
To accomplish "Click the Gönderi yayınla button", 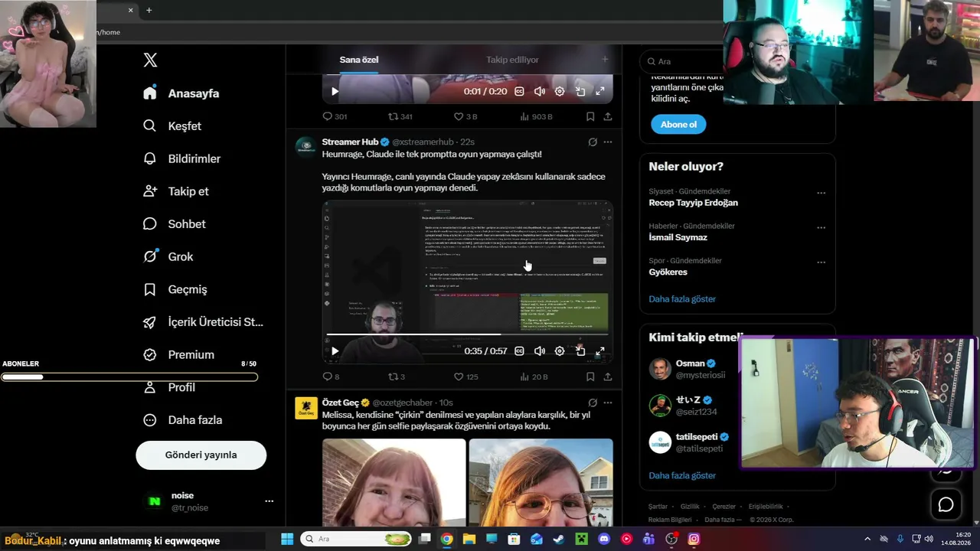I will pyautogui.click(x=201, y=455).
